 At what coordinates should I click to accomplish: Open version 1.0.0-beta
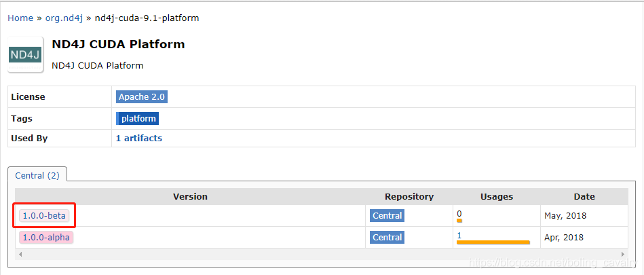pos(44,216)
